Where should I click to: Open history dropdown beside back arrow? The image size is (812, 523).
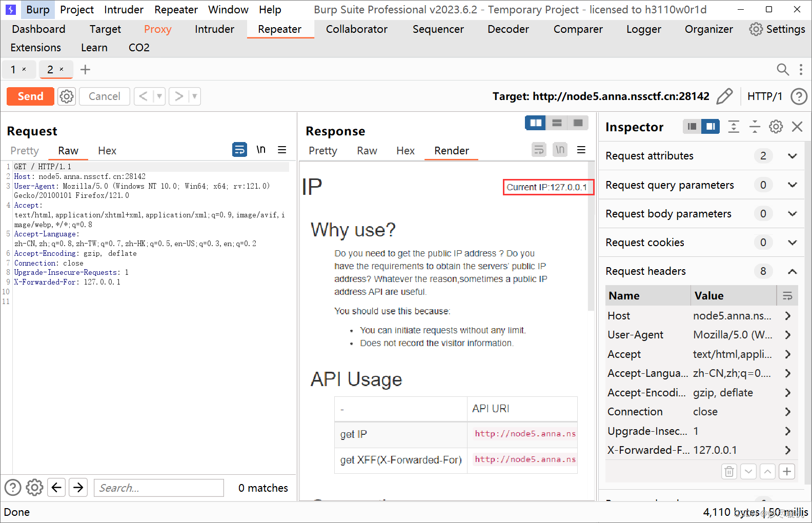tap(159, 96)
